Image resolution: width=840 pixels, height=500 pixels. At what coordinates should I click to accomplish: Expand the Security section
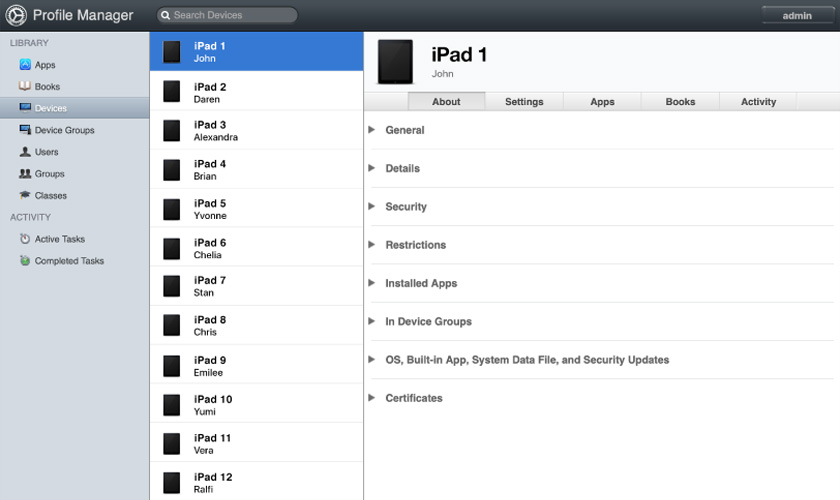(x=371, y=206)
